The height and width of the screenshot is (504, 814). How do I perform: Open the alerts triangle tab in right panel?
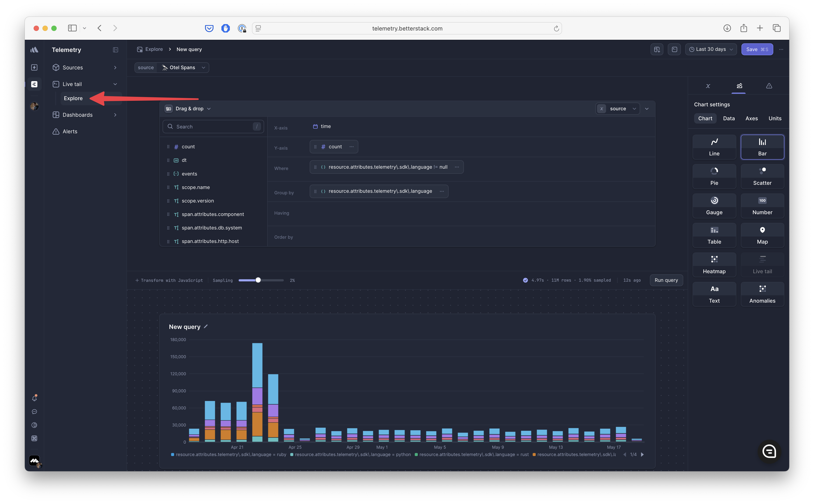[x=769, y=86]
